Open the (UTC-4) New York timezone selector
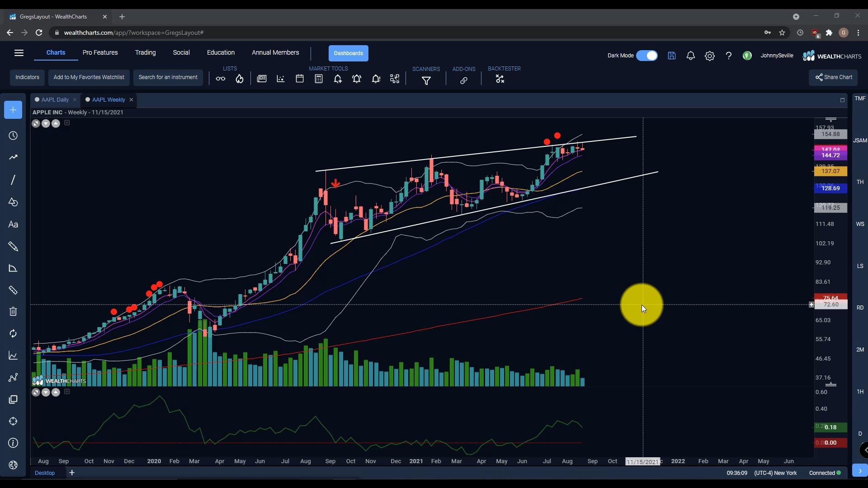This screenshot has width=868, height=488. click(x=776, y=473)
